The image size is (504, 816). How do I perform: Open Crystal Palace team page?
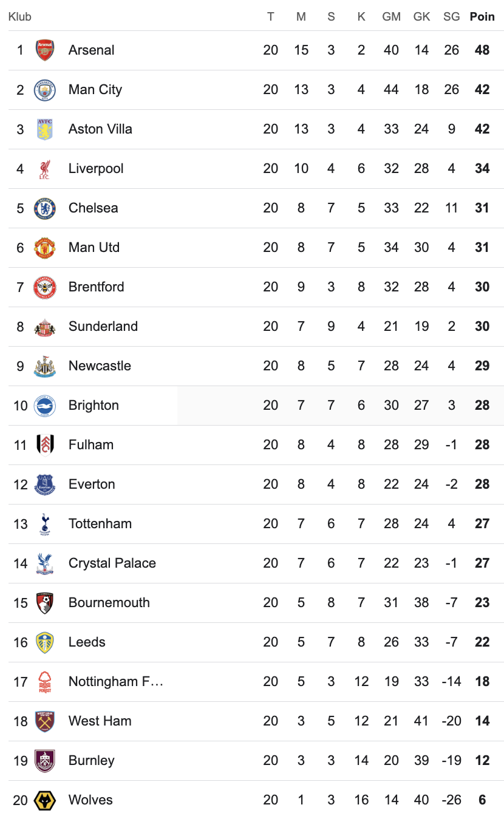point(112,563)
